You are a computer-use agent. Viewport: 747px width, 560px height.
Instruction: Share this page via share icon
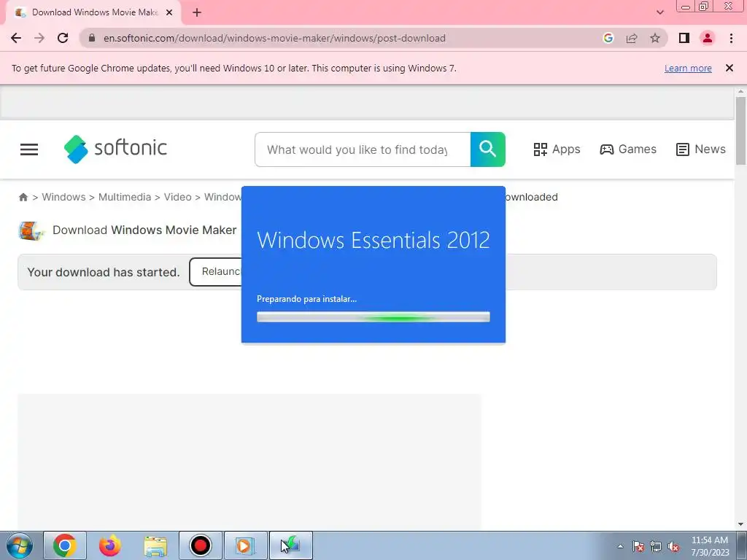click(x=632, y=38)
